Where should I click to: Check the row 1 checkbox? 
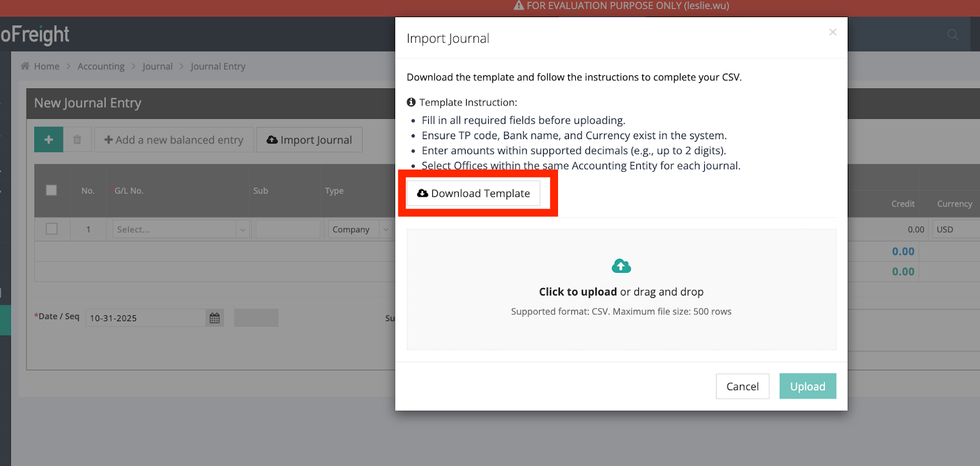coord(51,229)
